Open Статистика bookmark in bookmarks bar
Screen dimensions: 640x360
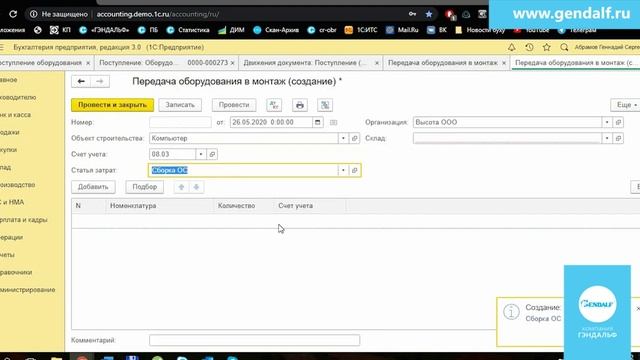(x=188, y=30)
